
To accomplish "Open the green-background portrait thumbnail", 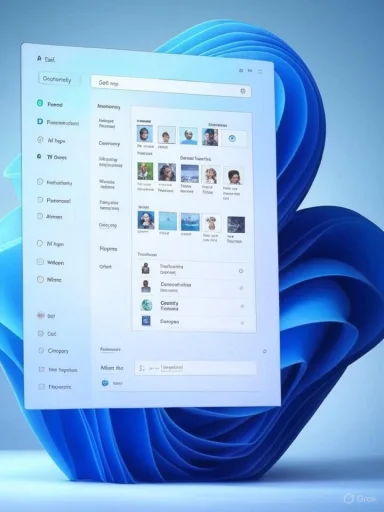I will [145, 171].
